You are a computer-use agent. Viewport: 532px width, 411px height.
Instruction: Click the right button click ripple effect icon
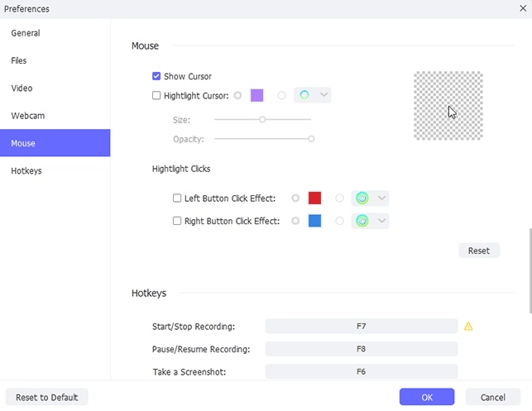362,221
